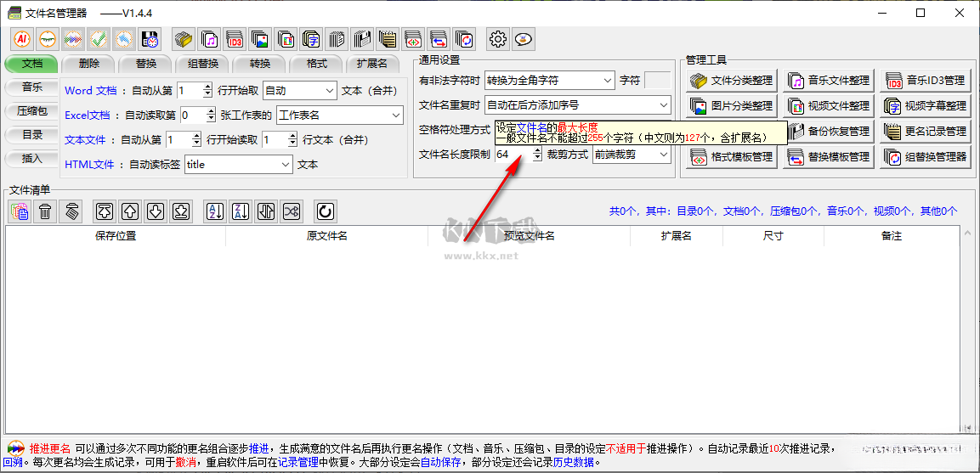Screen dimensions: 980x473
Task: Click the 组替换管理器 button
Action: pyautogui.click(x=926, y=157)
